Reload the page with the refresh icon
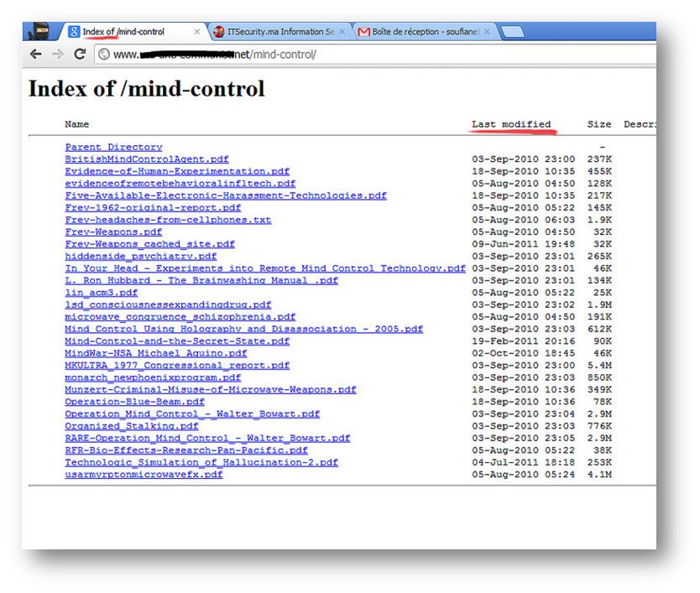Image resolution: width=700 pixels, height=593 pixels. click(80, 54)
